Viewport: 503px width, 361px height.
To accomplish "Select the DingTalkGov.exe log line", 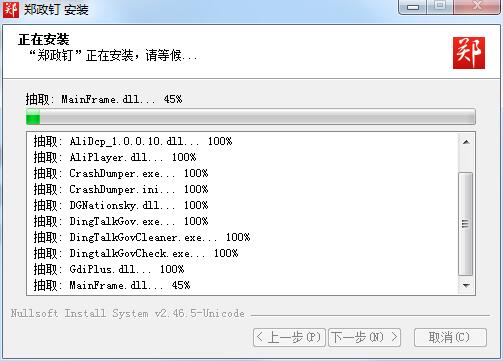I will coord(121,221).
